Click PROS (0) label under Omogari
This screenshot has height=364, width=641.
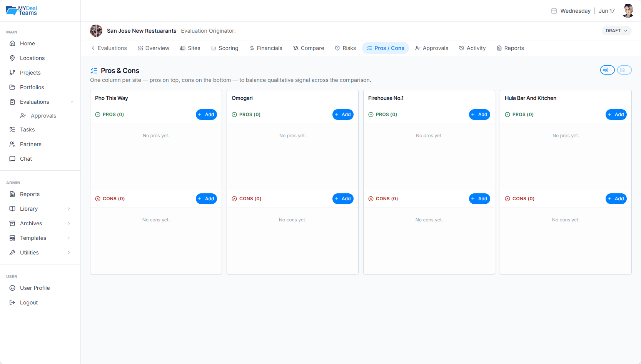[x=250, y=115]
